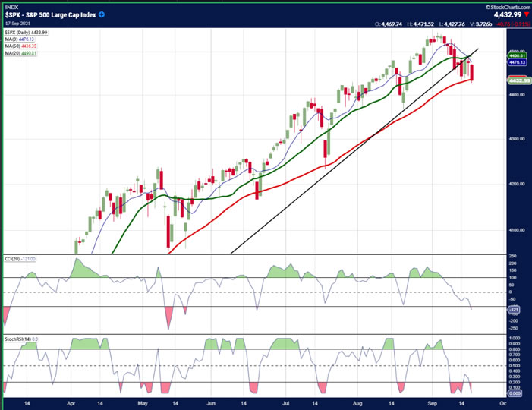The image size is (532, 410).
Task: Click the red down-arrow beside 4,432.99
Action: coord(527,14)
